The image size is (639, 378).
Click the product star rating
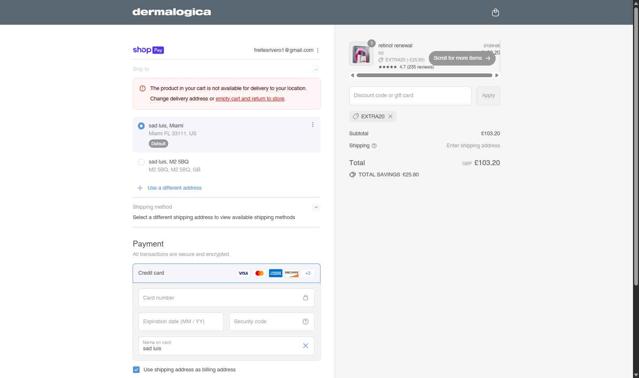click(x=388, y=67)
